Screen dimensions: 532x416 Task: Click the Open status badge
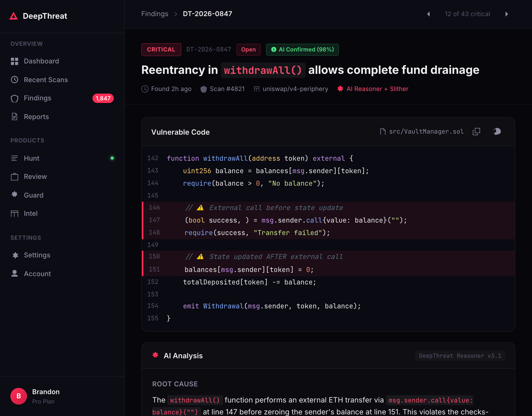248,49
